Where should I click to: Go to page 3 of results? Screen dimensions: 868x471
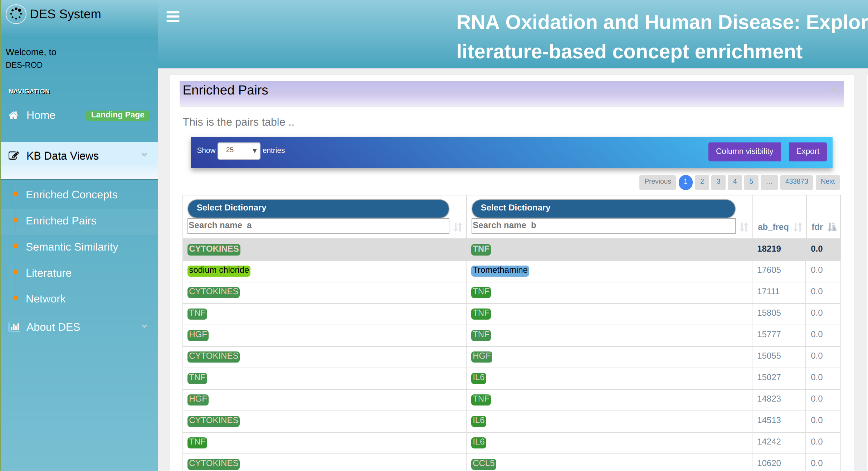point(718,182)
